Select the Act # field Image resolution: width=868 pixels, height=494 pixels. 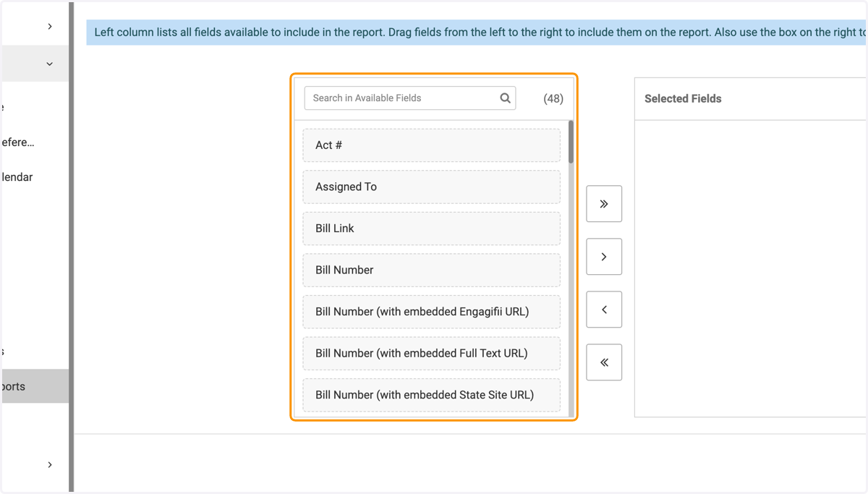click(431, 145)
